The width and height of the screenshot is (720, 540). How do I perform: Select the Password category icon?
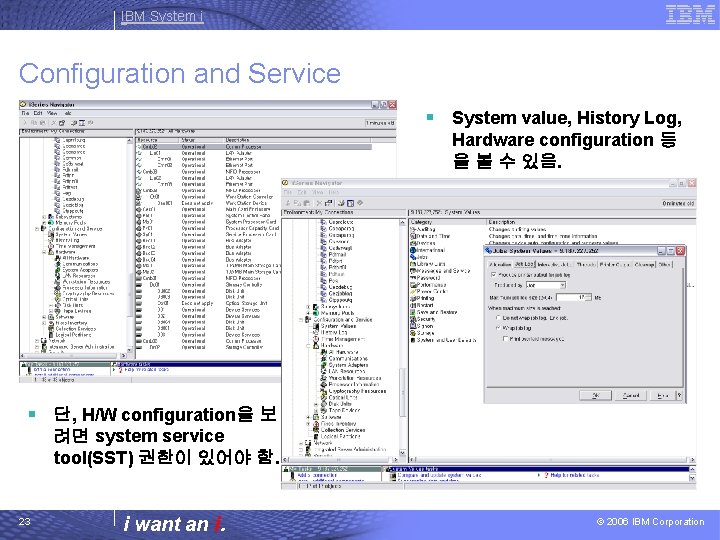coord(413,278)
